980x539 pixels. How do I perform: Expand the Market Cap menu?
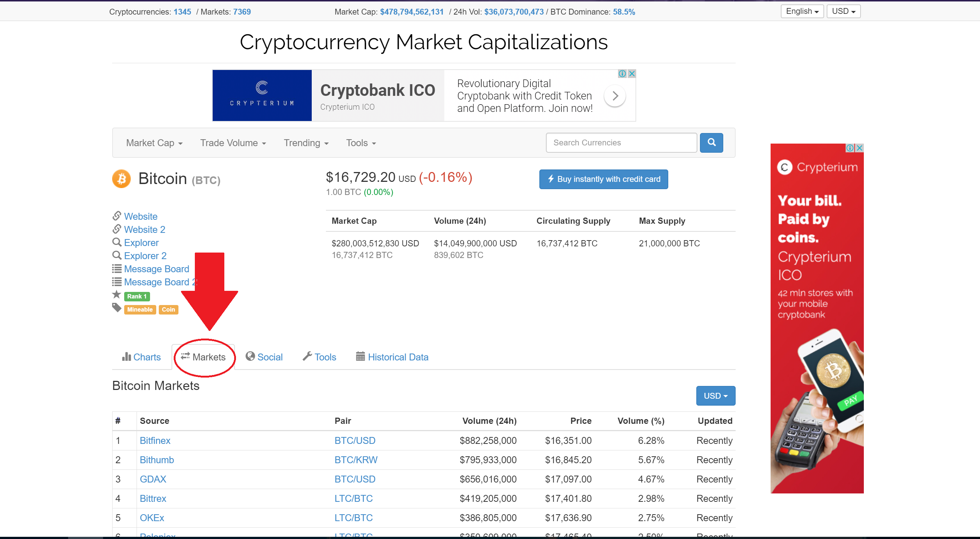point(154,143)
